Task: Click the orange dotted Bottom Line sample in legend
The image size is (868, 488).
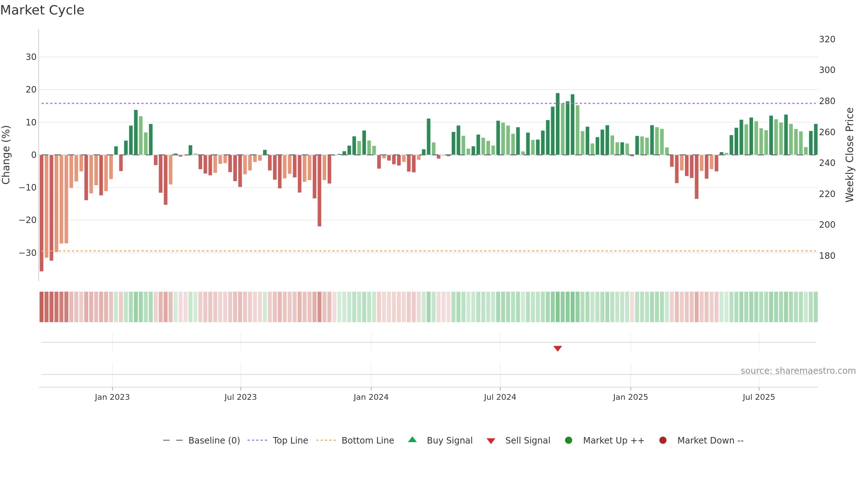Action: point(326,440)
